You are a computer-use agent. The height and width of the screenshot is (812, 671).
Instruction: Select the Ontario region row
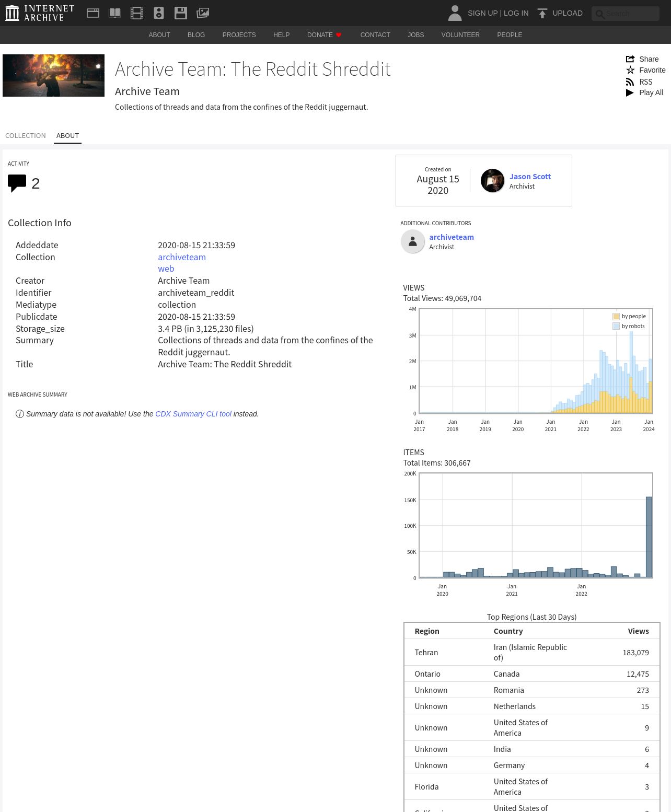(x=531, y=674)
